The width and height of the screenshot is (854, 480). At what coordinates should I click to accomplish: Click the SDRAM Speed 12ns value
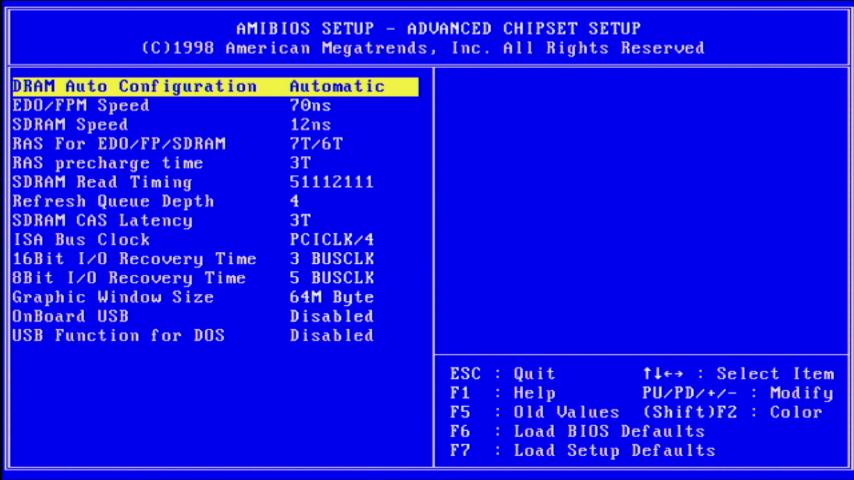tap(310, 125)
